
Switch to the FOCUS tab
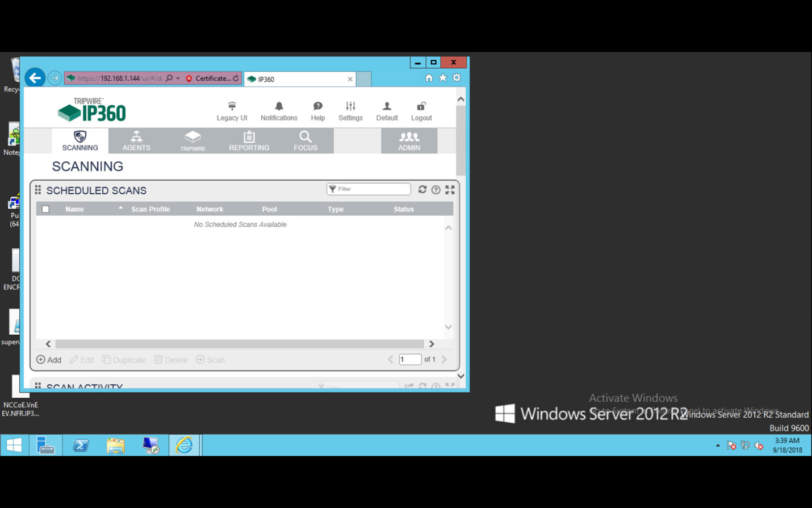pos(305,141)
